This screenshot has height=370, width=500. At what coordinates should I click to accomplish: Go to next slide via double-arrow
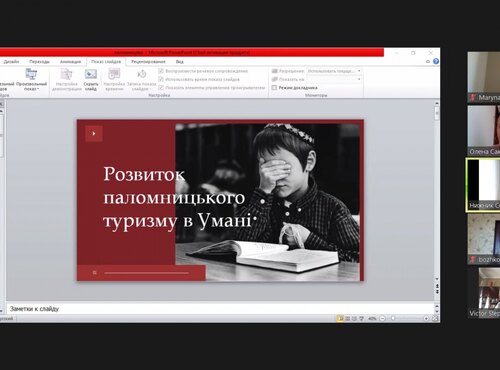click(x=437, y=292)
